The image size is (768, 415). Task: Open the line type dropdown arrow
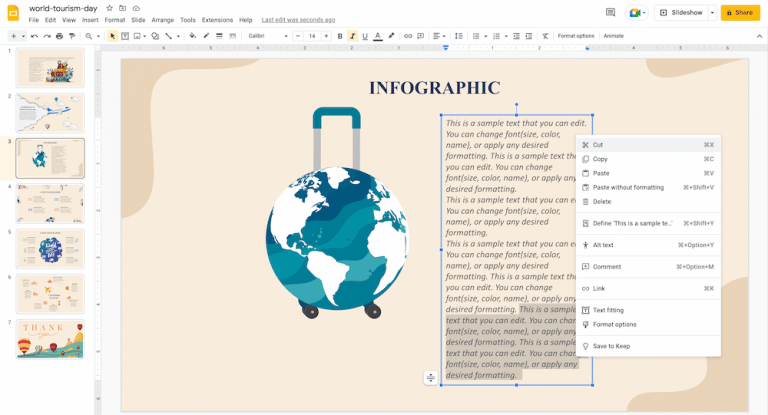[x=178, y=36]
